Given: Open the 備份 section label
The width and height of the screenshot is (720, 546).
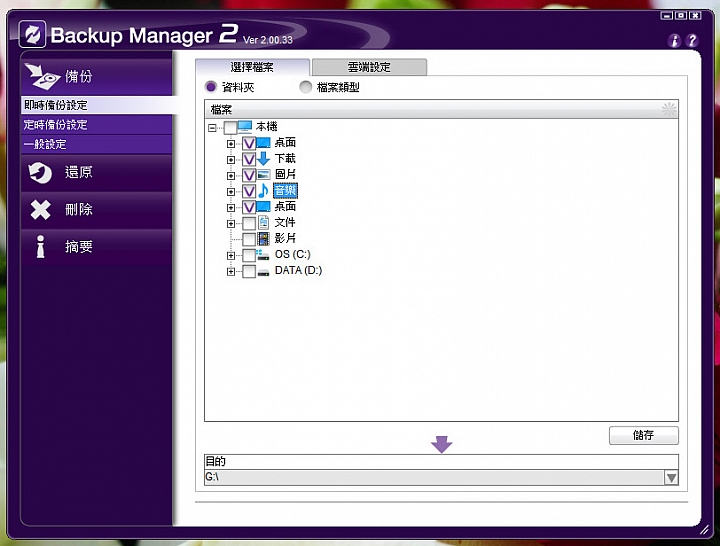Looking at the screenshot, I should coord(79,76).
